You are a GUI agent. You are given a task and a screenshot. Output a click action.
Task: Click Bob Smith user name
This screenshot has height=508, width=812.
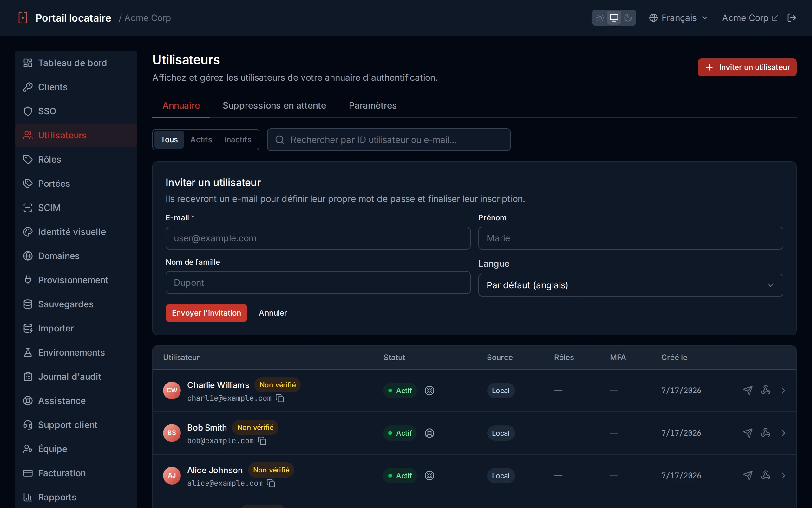pyautogui.click(x=207, y=428)
